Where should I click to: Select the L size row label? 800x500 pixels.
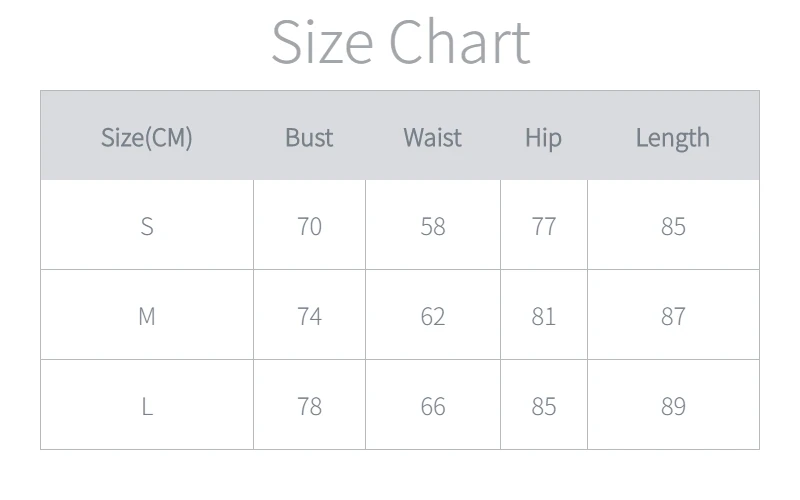coord(147,406)
